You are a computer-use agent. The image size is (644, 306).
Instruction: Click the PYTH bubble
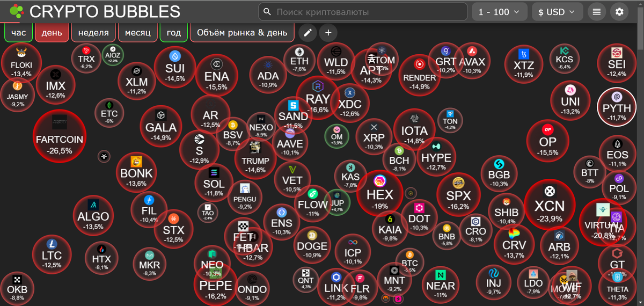pos(617,107)
